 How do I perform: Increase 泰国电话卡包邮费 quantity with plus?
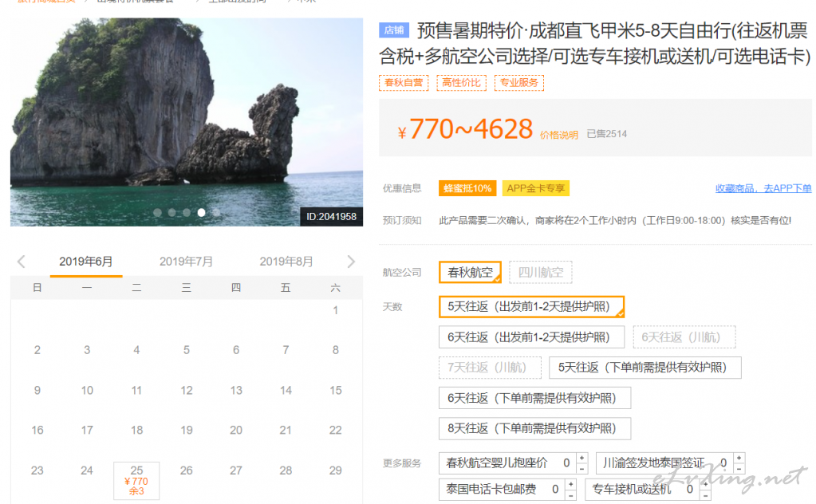point(571,484)
